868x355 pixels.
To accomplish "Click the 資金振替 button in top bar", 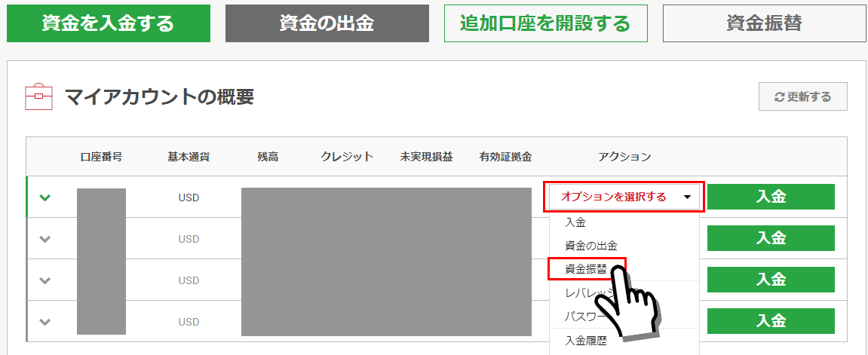I will click(763, 23).
